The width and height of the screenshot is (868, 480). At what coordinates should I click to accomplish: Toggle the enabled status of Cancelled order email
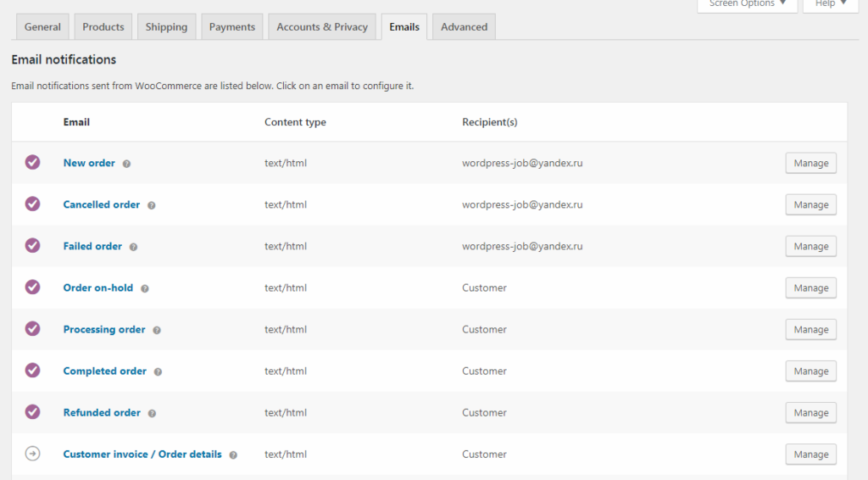point(32,204)
